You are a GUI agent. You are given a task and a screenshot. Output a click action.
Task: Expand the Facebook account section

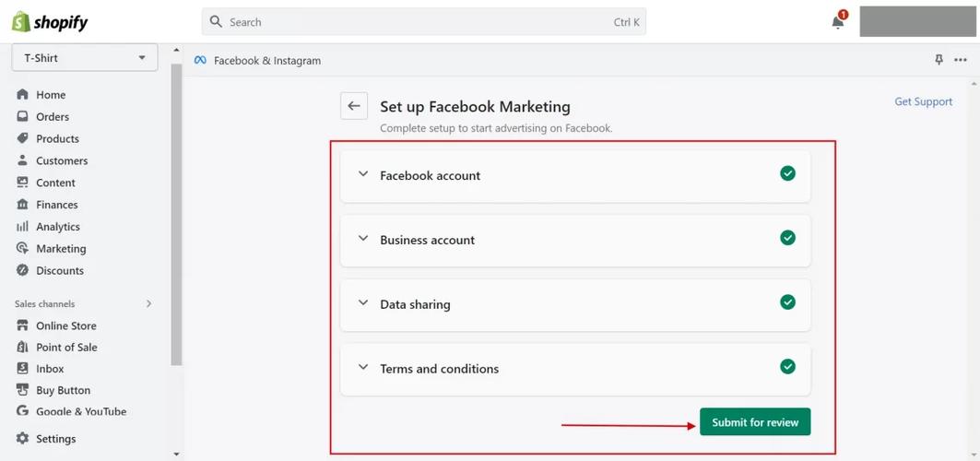point(363,174)
